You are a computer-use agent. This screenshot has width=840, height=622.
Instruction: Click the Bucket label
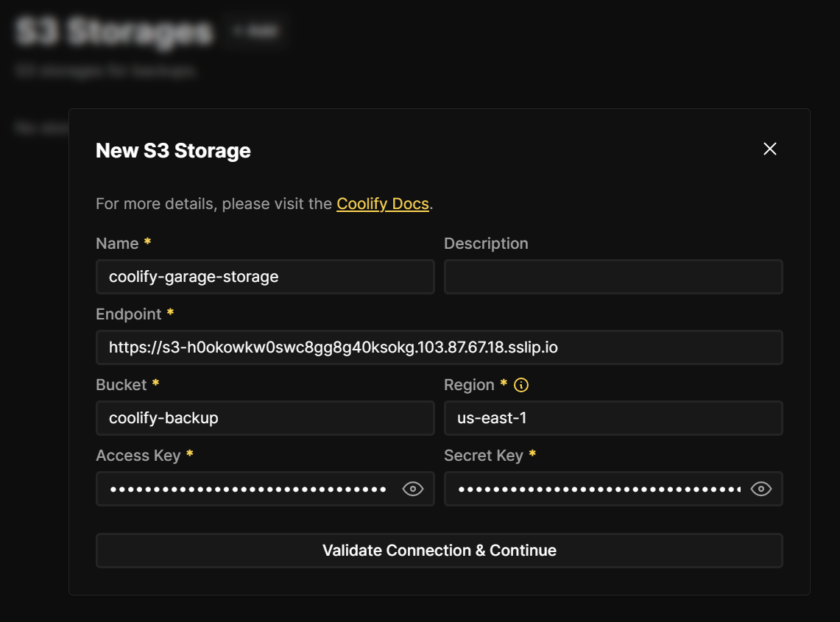coord(121,385)
